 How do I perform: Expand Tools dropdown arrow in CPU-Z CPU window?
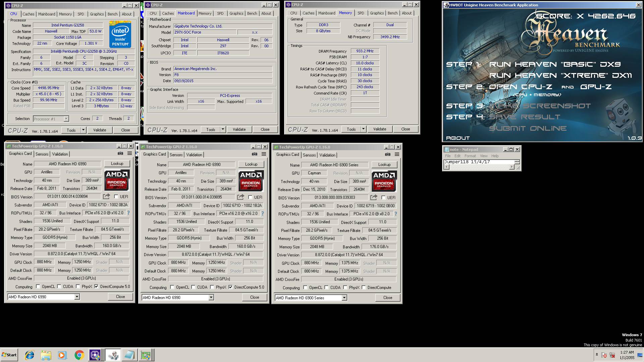83,130
